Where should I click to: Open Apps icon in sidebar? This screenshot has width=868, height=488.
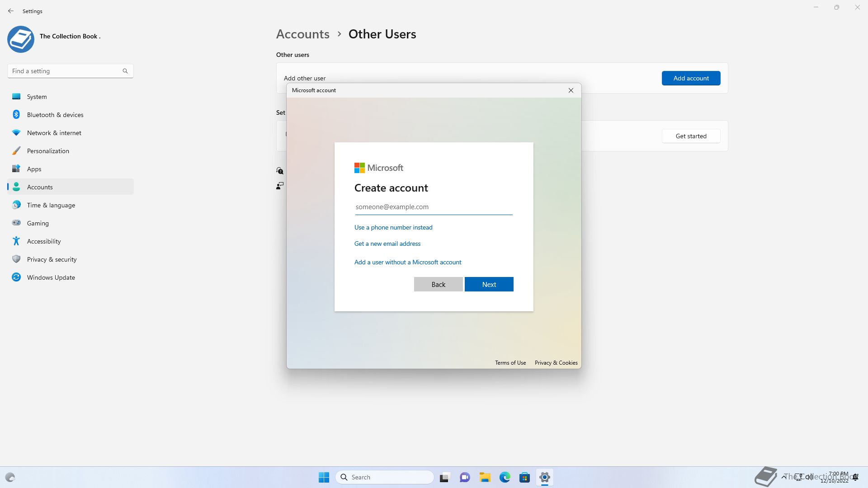(x=16, y=169)
